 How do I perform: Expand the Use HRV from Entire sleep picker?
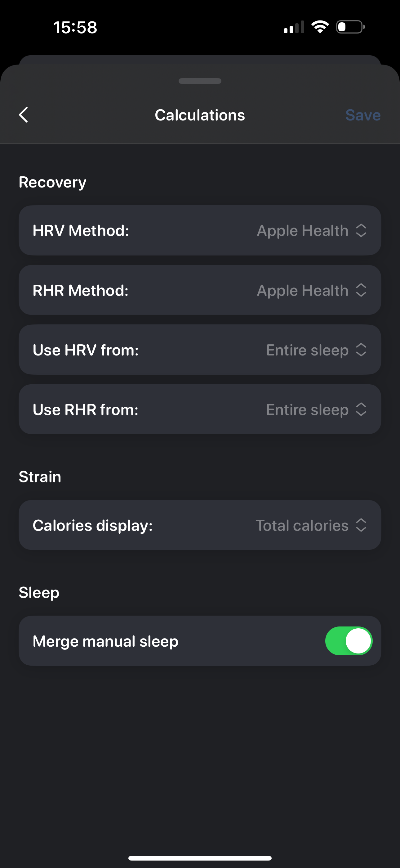click(x=316, y=350)
